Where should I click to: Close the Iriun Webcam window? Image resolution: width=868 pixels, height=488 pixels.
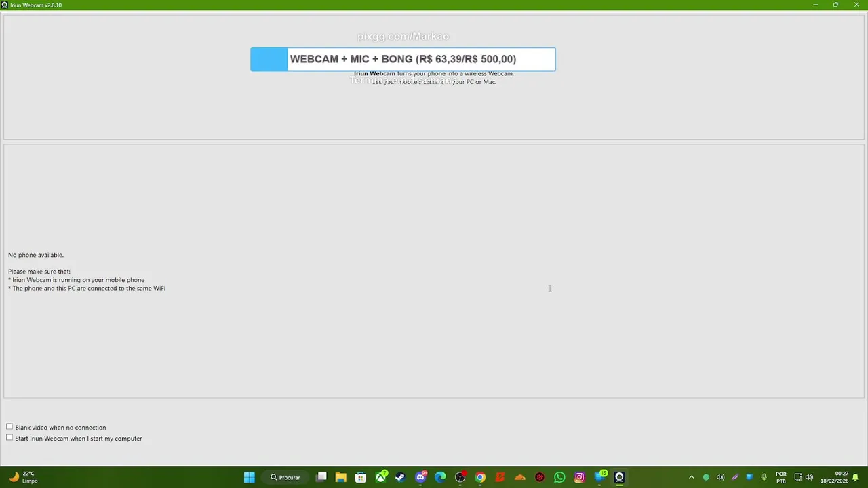coord(856,5)
